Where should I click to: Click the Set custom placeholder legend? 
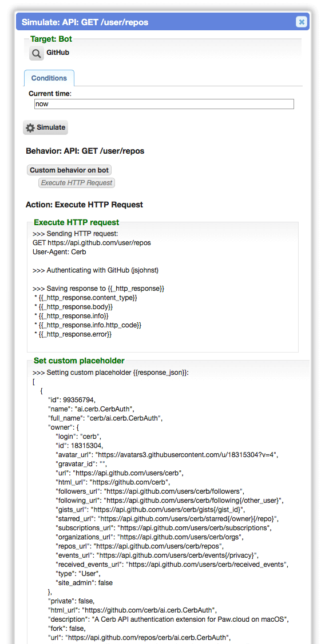pyautogui.click(x=78, y=361)
